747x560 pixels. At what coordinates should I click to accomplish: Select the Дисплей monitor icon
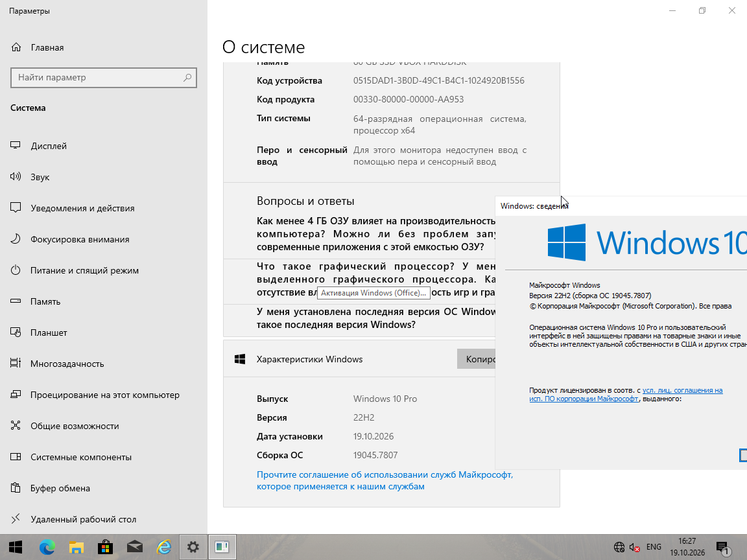pyautogui.click(x=16, y=146)
